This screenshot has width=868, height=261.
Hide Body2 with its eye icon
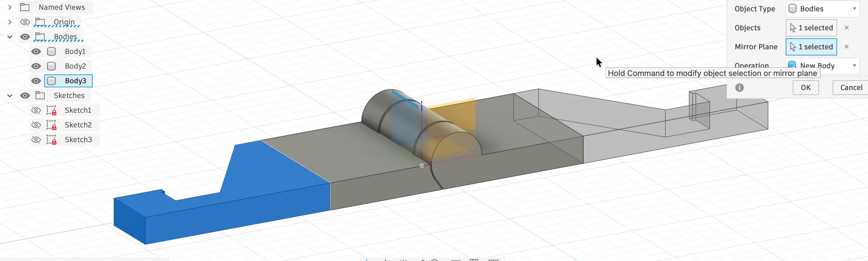pos(36,66)
